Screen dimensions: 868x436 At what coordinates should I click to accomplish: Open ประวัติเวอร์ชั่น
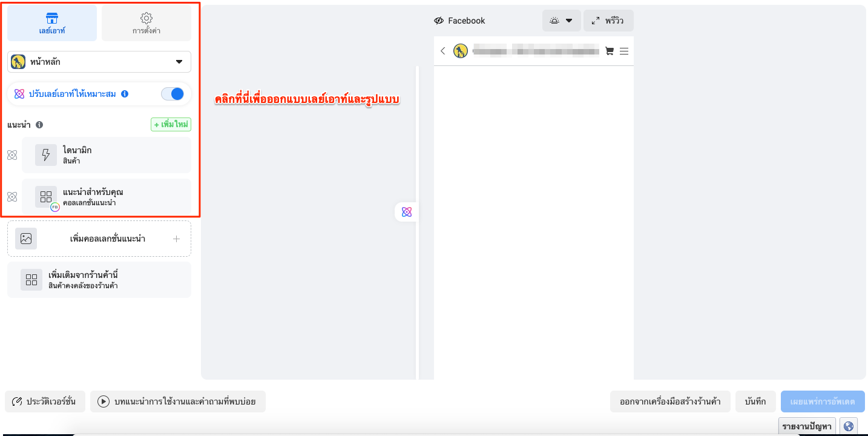tap(45, 401)
